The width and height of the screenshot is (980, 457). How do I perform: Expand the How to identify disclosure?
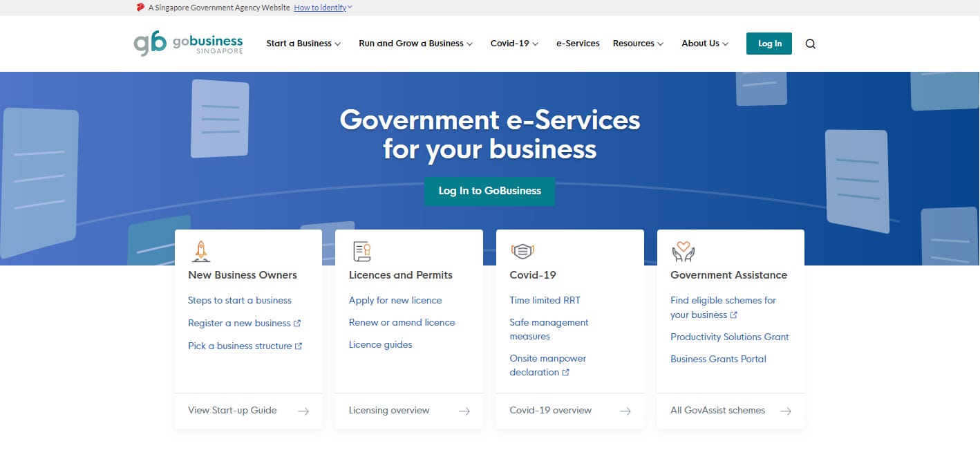(323, 7)
